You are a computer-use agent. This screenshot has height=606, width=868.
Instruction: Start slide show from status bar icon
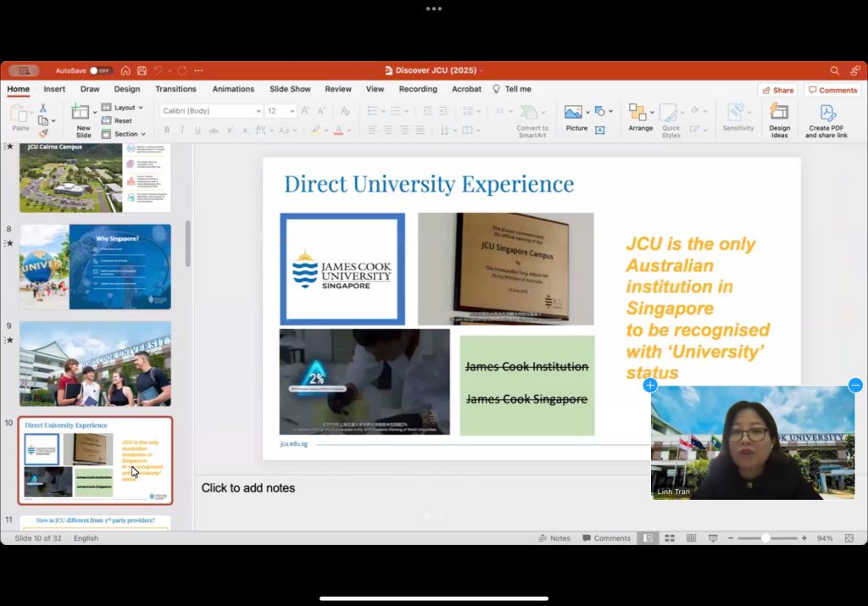coord(713,538)
